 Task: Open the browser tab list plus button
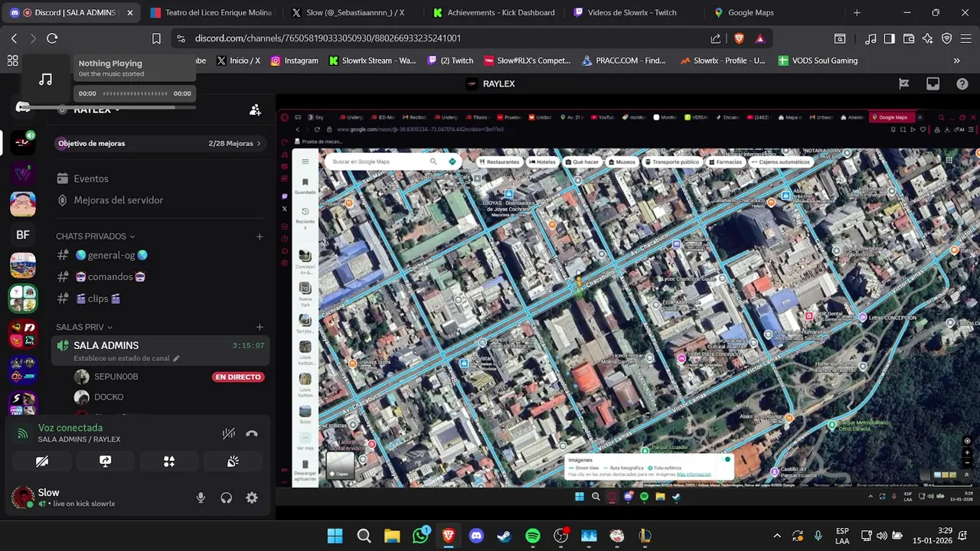(857, 13)
